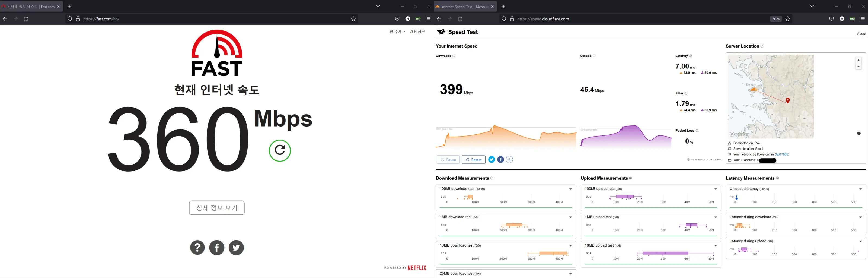The image size is (868, 278).
Task: Click the Fast.com refresh test circular icon
Action: point(280,150)
